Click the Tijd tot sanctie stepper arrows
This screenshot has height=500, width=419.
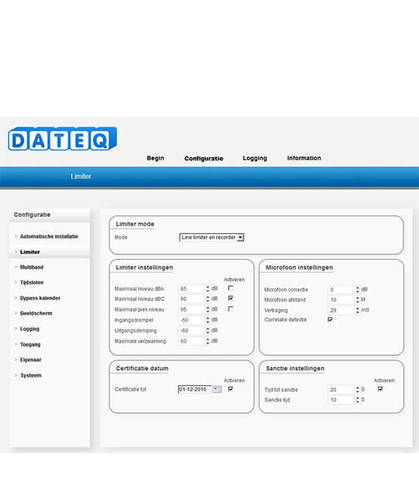(x=358, y=389)
